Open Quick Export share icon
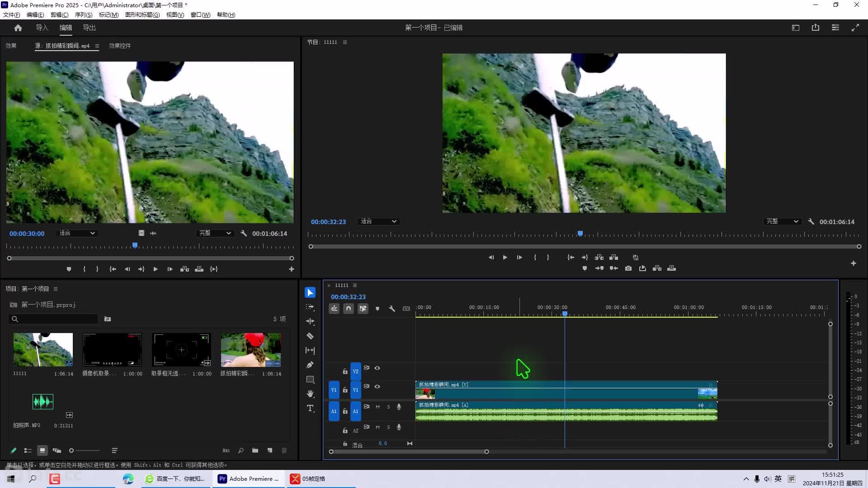868x488 pixels. click(x=816, y=28)
